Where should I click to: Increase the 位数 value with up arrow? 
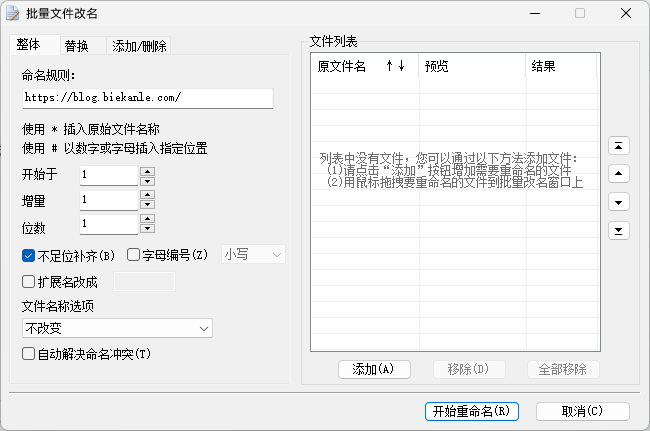point(147,218)
